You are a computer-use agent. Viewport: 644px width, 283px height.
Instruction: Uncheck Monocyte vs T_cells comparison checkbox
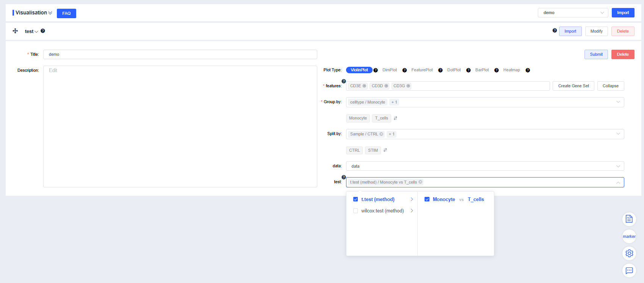coord(427,200)
